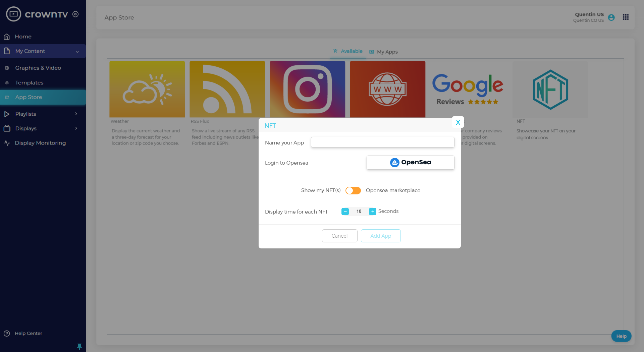Click the Displays TV icon

click(7, 128)
